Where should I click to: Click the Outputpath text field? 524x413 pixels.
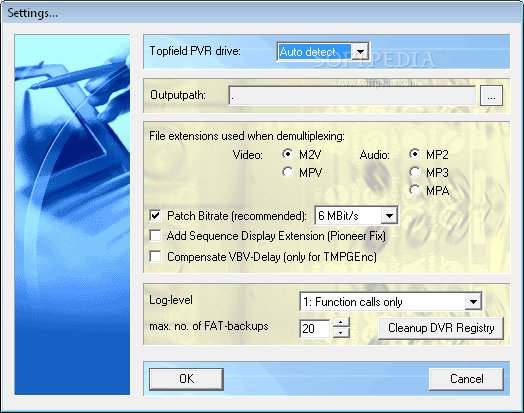pos(352,96)
